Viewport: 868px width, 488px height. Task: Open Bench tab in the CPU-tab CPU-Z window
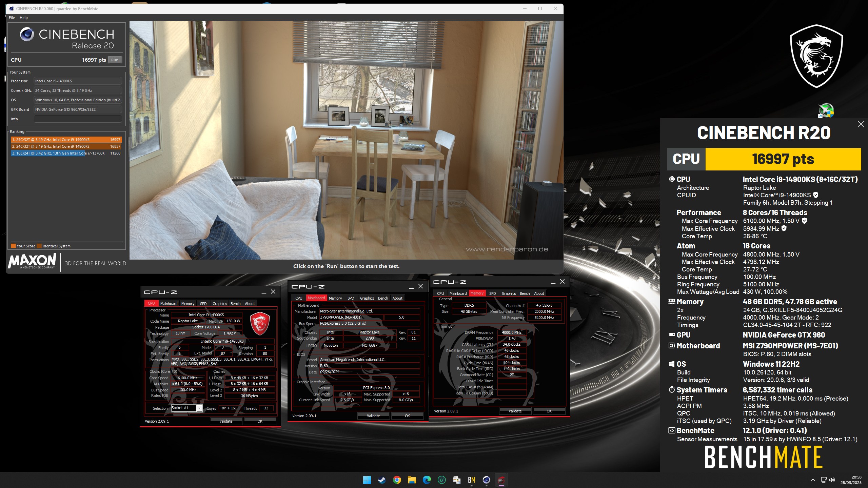point(235,304)
